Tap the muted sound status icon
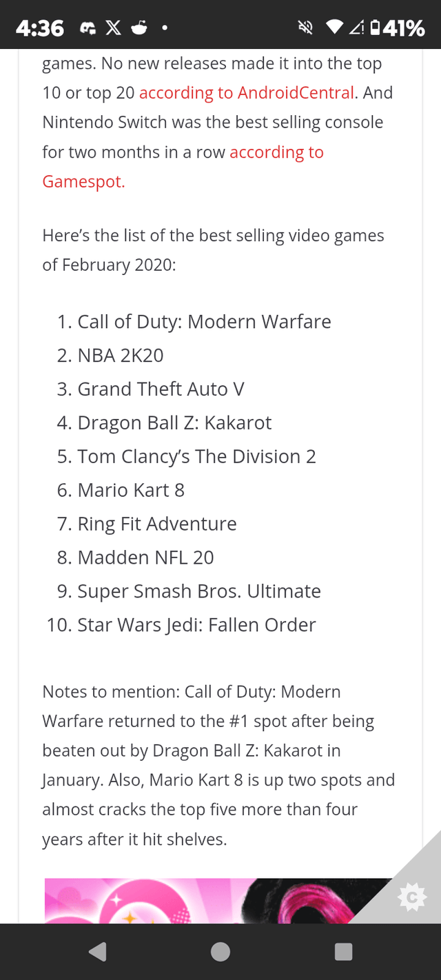441x980 pixels. (305, 28)
